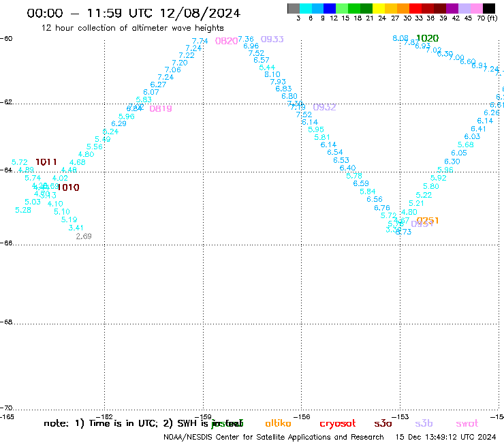The height and width of the screenshot is (443, 504).
Task: Click the 'swot' satellite legend label
Action: (x=467, y=424)
